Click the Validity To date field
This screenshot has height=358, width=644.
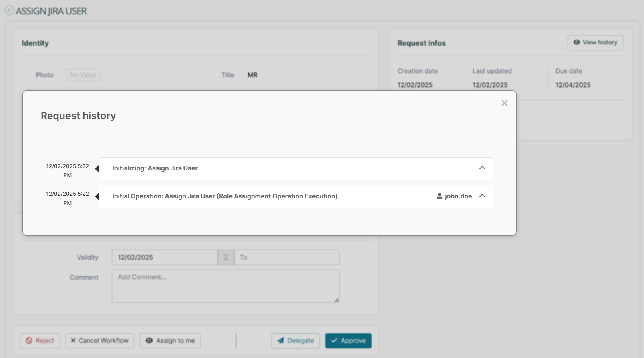click(x=286, y=258)
